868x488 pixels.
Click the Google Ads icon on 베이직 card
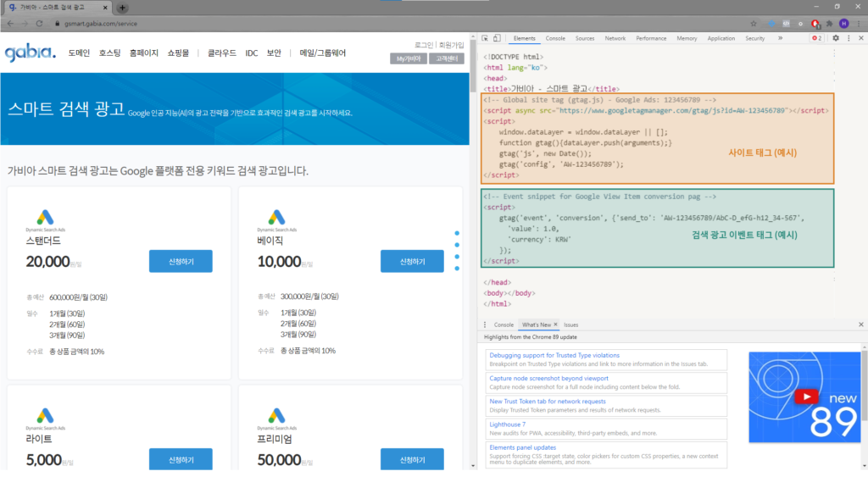pyautogui.click(x=277, y=218)
